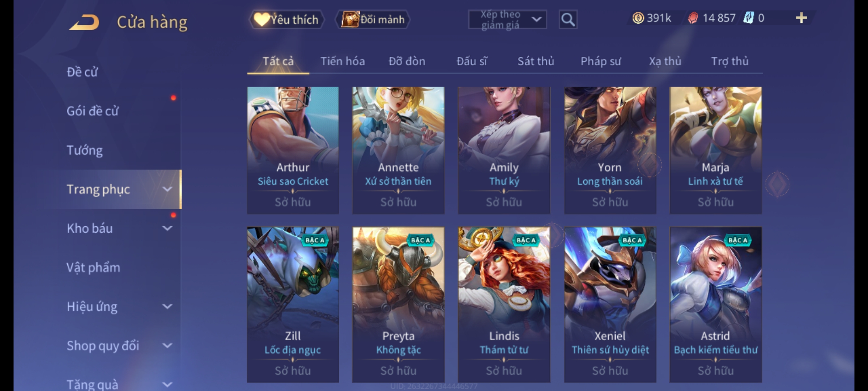
Task: Tap the gold coin icon showing 391k
Action: [638, 18]
